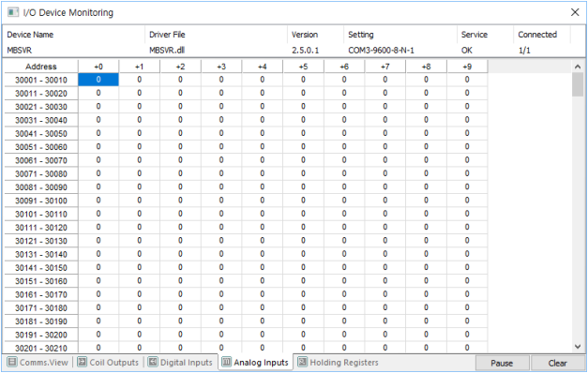Close the I/O Device Monitoring window
This screenshot has width=588, height=373.
[x=575, y=12]
